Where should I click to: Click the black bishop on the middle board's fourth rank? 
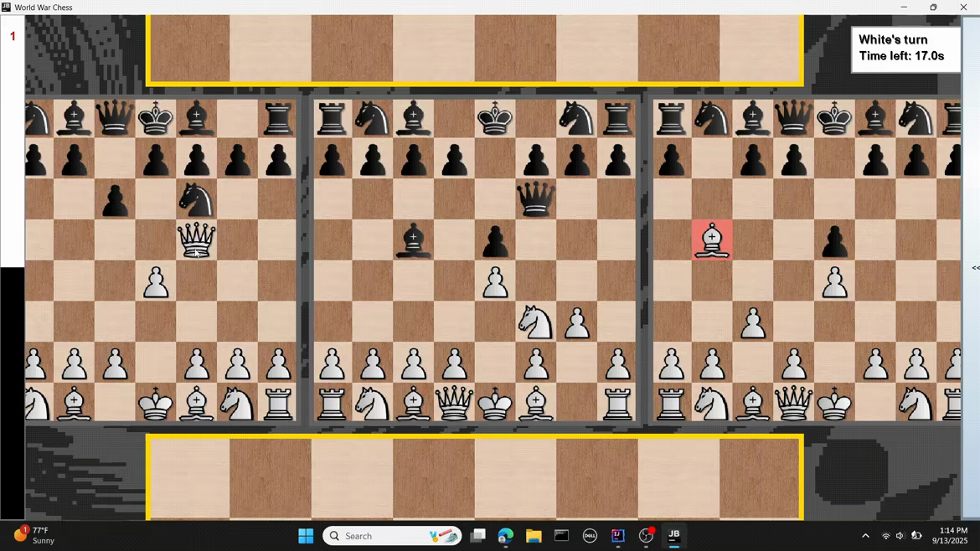413,241
